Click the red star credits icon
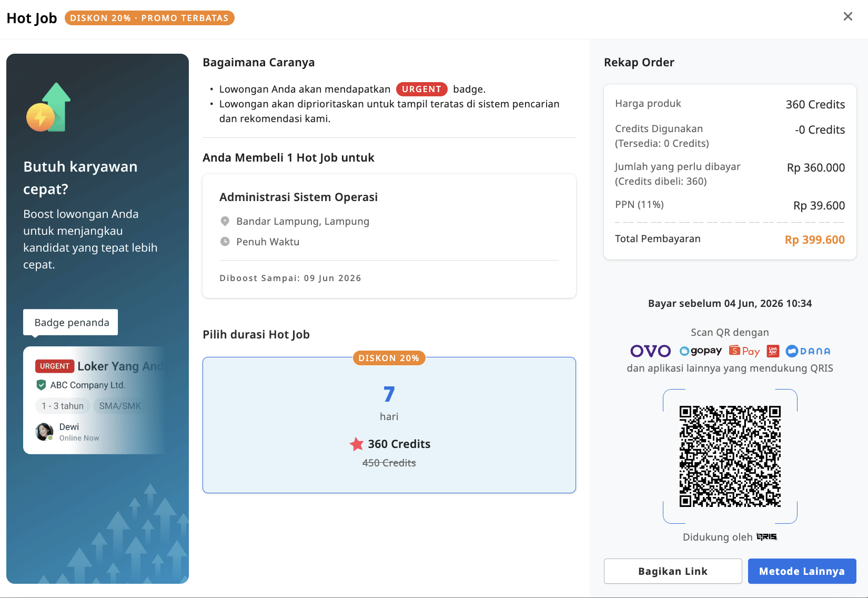The image size is (868, 598). (x=357, y=444)
